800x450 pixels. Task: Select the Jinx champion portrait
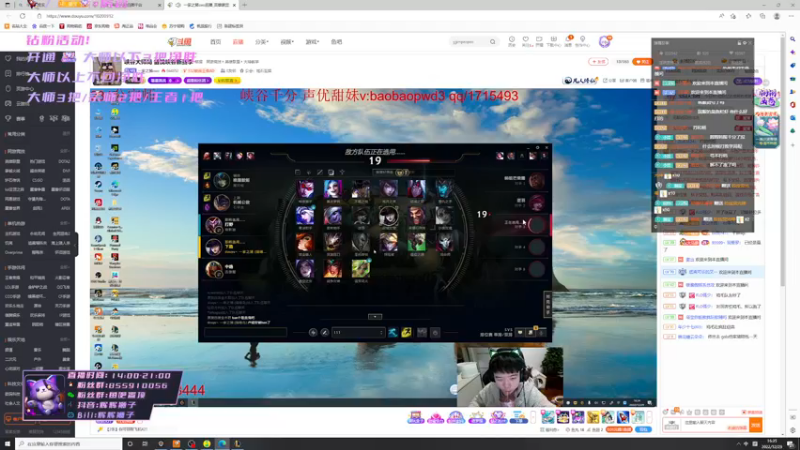333,189
